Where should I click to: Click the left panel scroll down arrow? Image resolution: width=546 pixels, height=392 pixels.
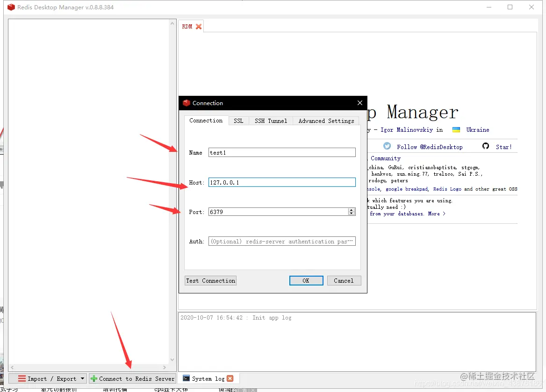[172, 360]
